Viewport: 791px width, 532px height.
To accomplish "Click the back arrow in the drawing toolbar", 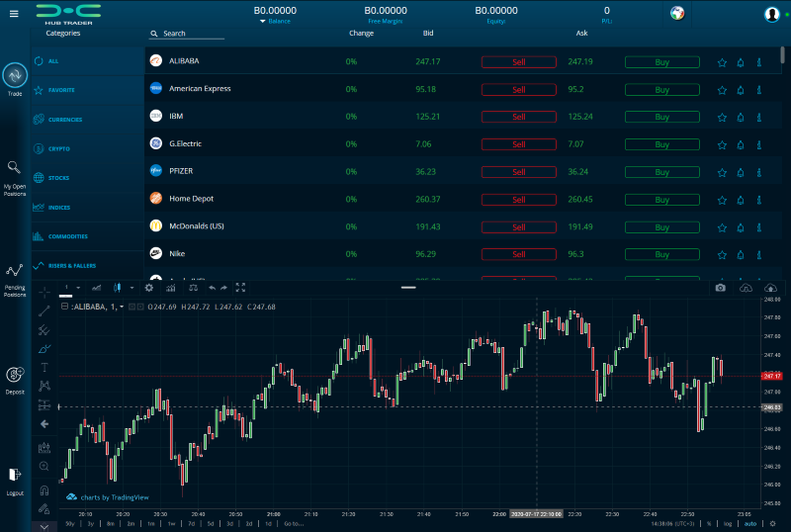I will coord(44,424).
